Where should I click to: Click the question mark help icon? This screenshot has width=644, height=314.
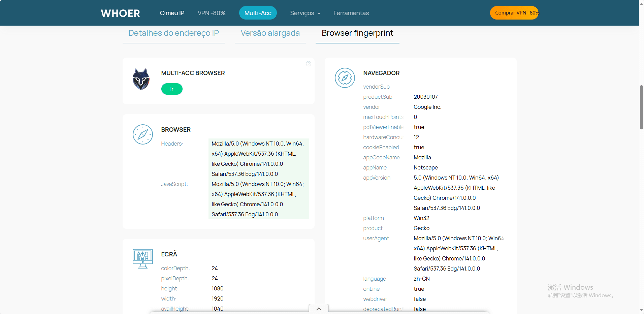(x=308, y=64)
